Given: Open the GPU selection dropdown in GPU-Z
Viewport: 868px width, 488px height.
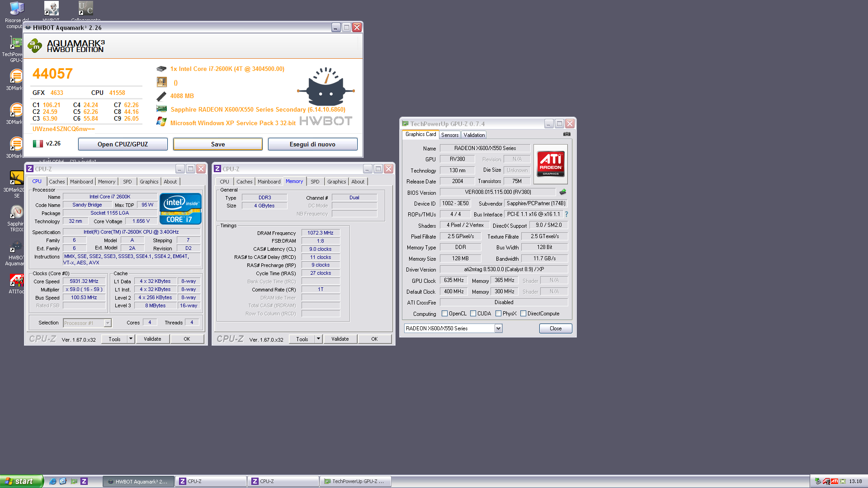Looking at the screenshot, I should (498, 328).
